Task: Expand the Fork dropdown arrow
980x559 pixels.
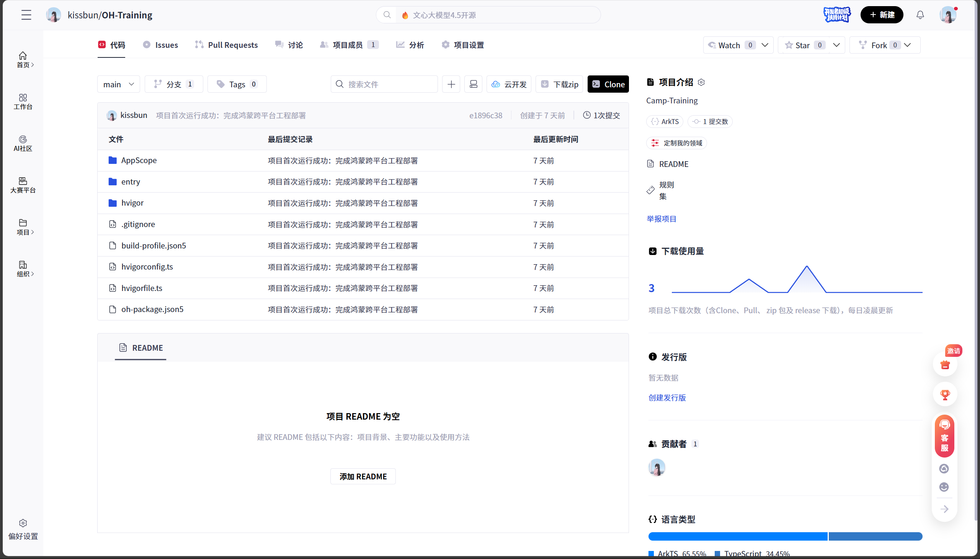Action: (907, 45)
